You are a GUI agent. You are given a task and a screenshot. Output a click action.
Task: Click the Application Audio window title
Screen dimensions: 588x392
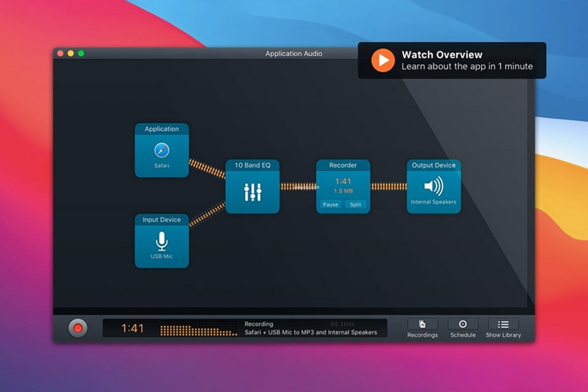pyautogui.click(x=293, y=54)
